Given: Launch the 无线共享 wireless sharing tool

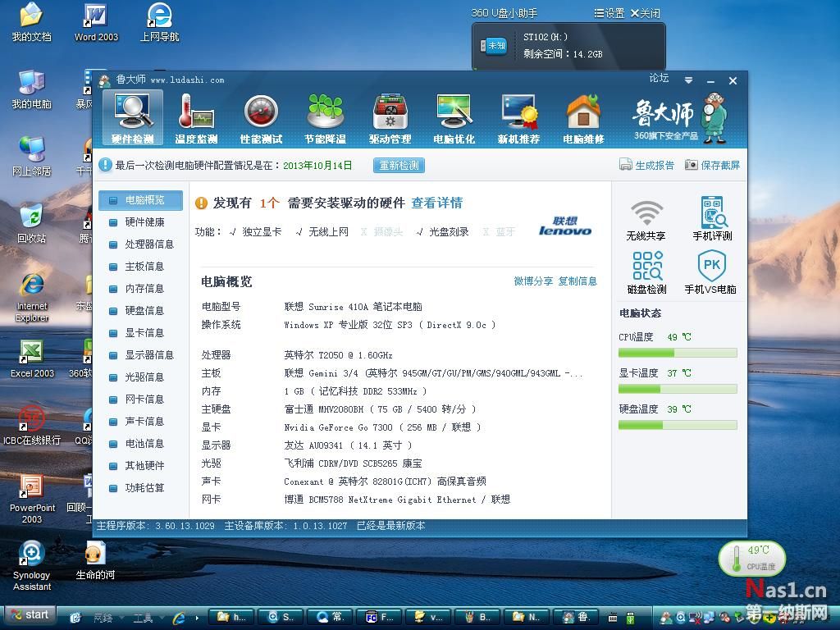Looking at the screenshot, I should click(x=646, y=220).
